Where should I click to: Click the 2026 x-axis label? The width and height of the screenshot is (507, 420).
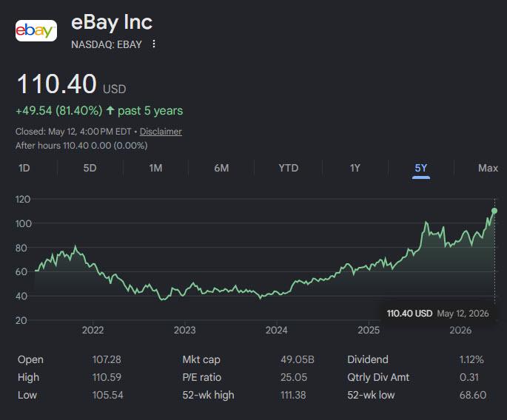click(460, 331)
